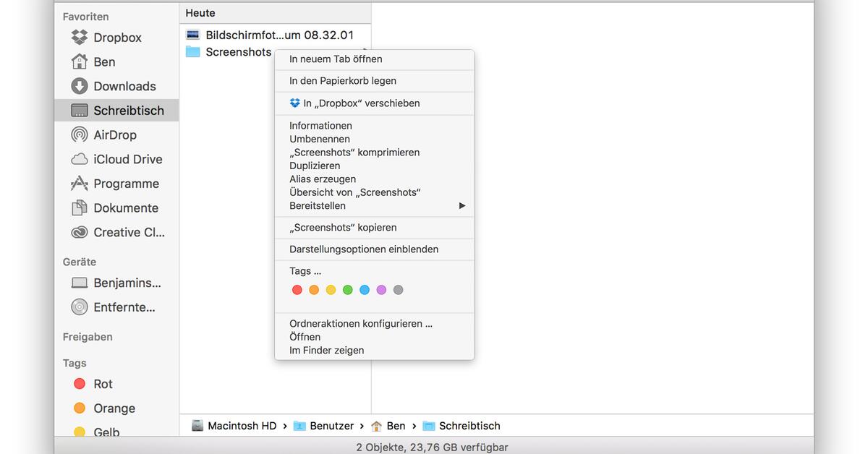Choose "In neuem Tab öffnen" from the menu

(x=335, y=59)
